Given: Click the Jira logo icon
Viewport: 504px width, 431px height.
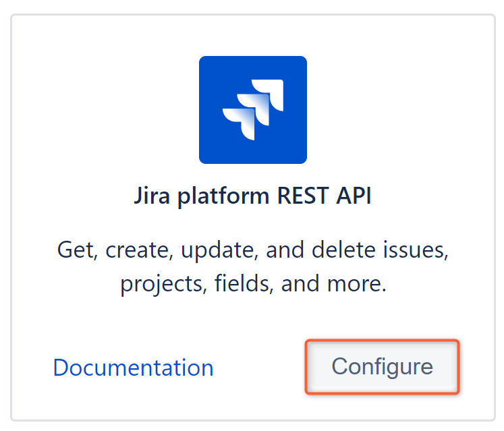Looking at the screenshot, I should [x=253, y=110].
